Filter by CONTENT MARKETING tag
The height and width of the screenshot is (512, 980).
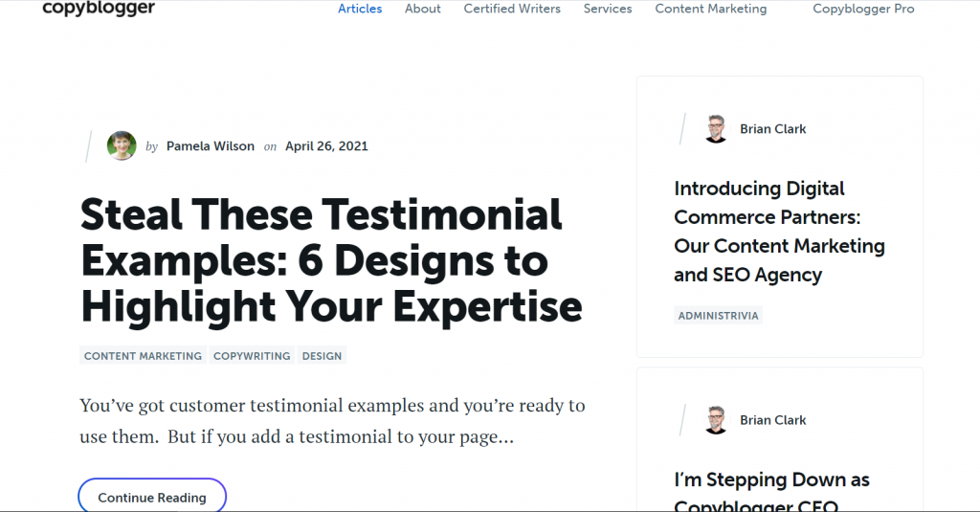pos(143,356)
